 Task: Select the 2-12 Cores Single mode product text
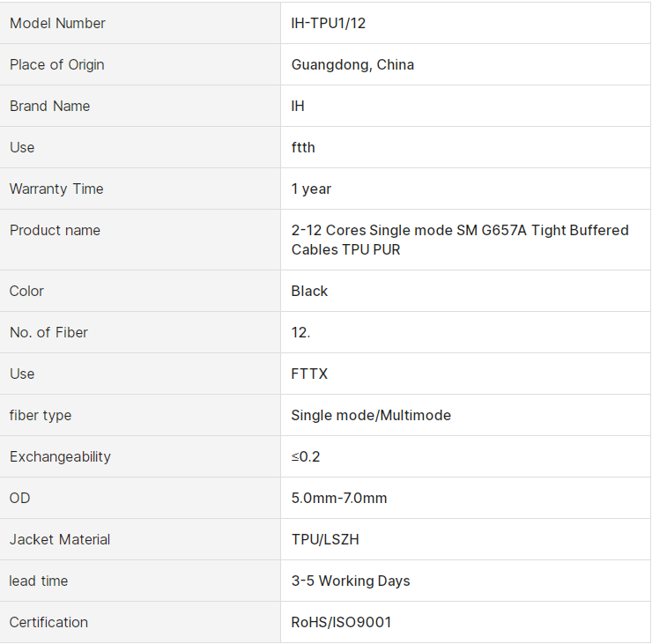[x=460, y=240]
